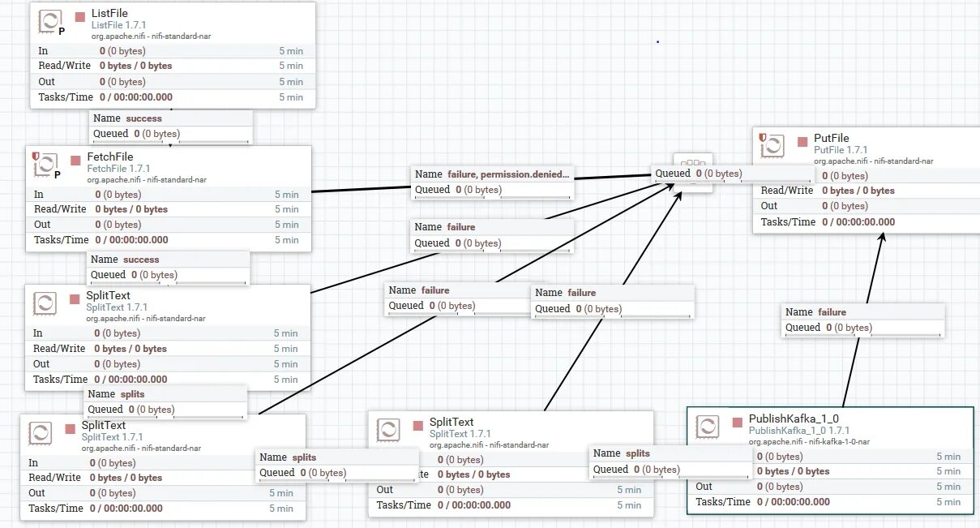The image size is (980, 528).
Task: Click the FetchFile processor icon
Action: point(45,165)
